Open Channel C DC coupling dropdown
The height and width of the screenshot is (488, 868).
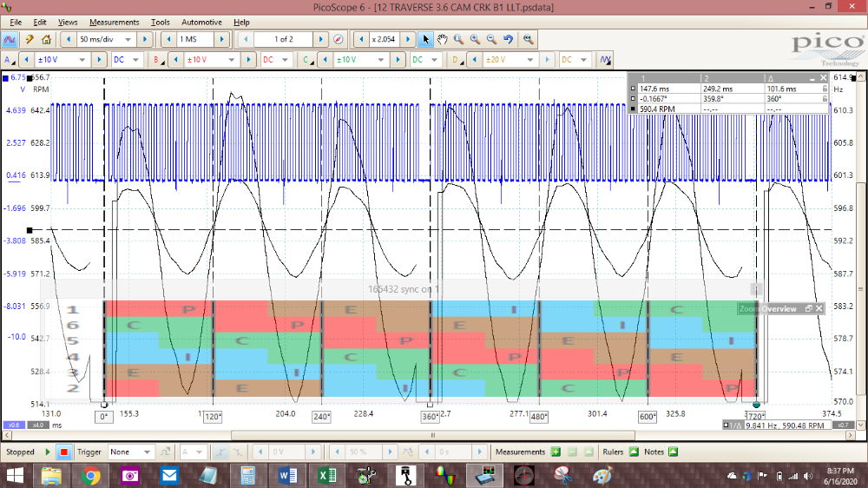coord(434,60)
